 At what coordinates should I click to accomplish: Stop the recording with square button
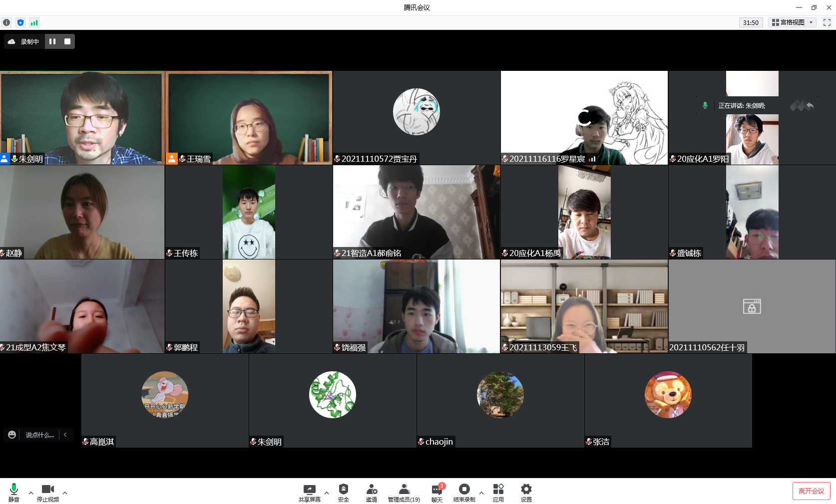click(67, 41)
